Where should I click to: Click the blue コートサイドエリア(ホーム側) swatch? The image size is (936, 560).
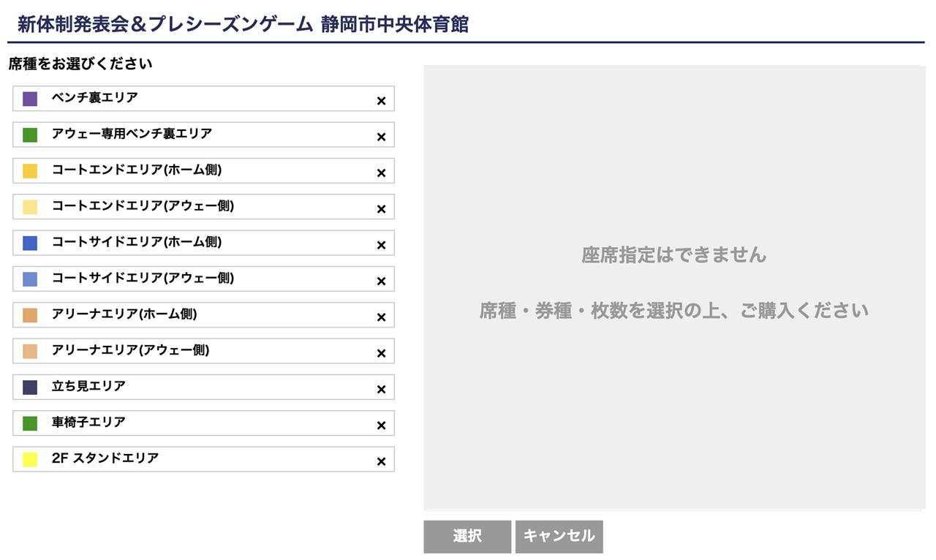tap(30, 243)
